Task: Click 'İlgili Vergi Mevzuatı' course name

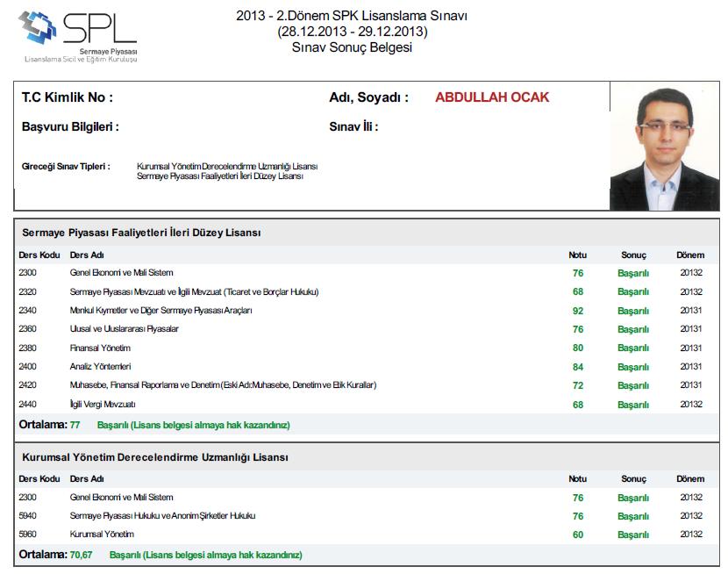Action: click(x=103, y=404)
